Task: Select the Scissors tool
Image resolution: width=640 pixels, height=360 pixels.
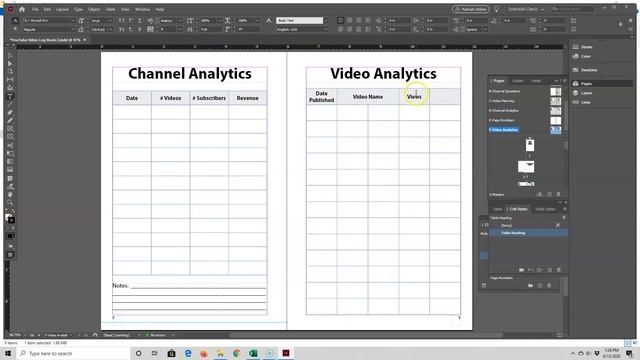Action: pyautogui.click(x=10, y=146)
